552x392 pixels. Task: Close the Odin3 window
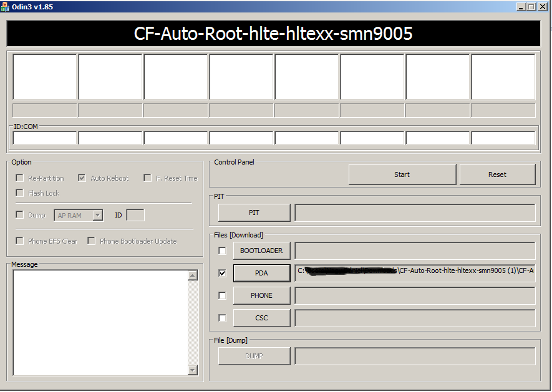[x=543, y=7]
